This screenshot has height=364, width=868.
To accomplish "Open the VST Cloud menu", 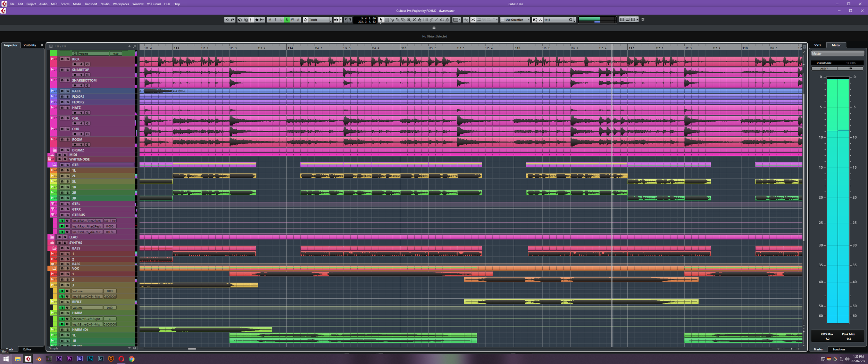I will coord(154,4).
